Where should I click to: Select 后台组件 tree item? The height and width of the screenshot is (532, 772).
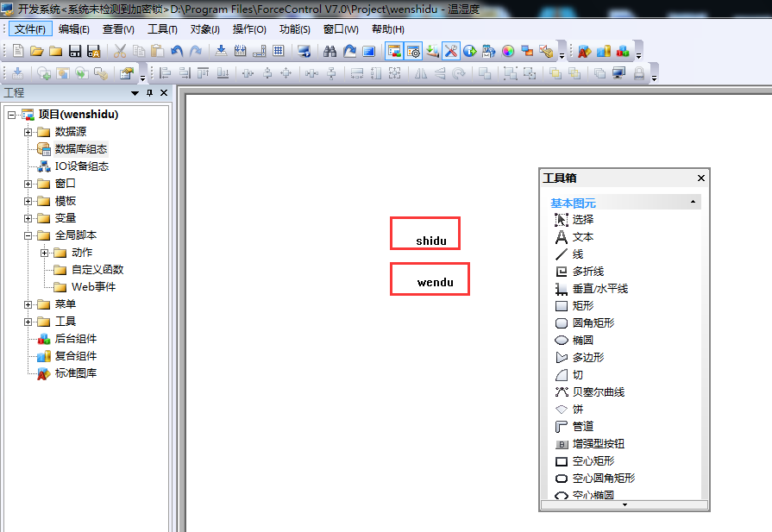(76, 339)
